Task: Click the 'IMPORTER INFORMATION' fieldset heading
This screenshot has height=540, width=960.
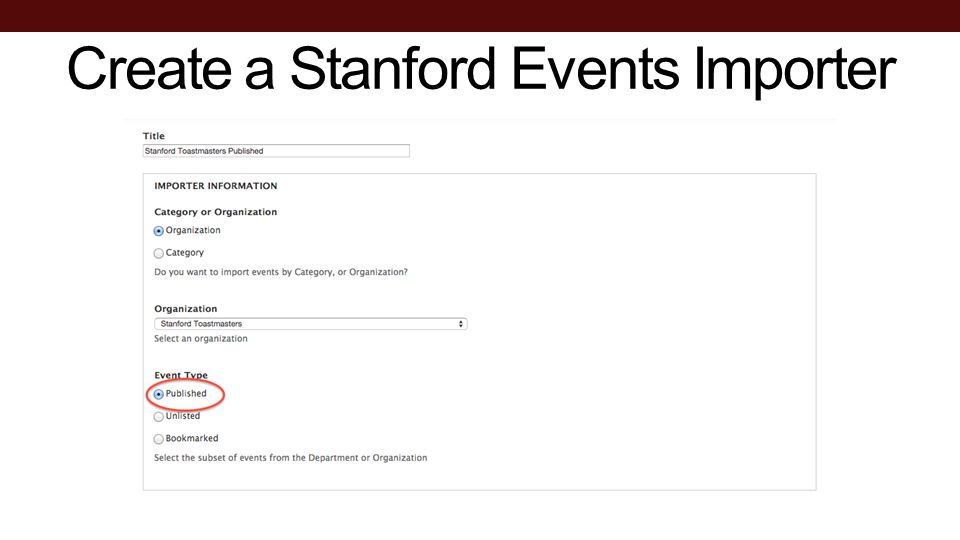Action: pos(216,186)
